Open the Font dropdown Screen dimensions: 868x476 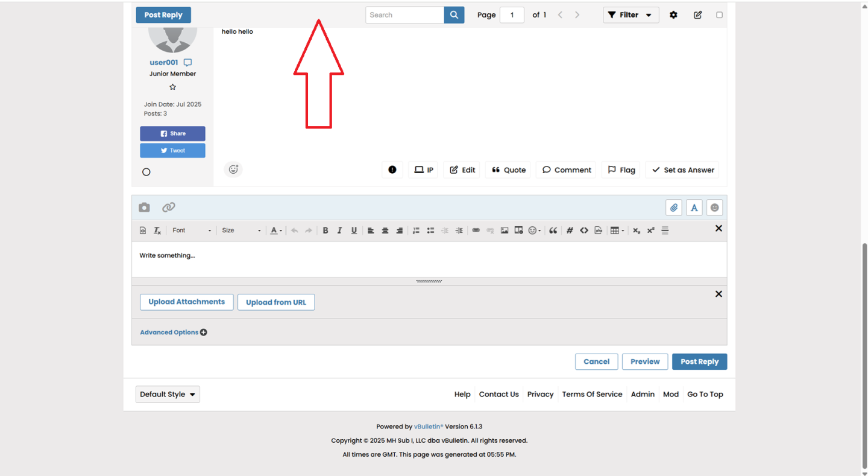pyautogui.click(x=192, y=230)
